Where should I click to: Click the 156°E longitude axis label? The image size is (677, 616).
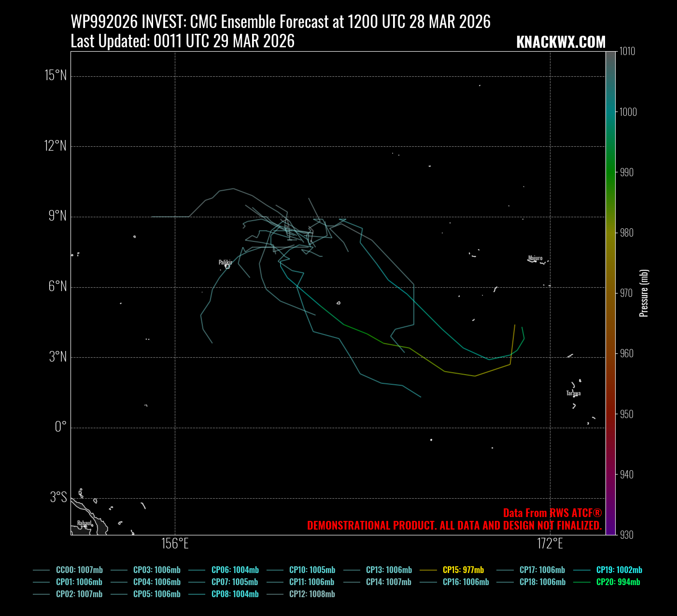click(x=175, y=544)
